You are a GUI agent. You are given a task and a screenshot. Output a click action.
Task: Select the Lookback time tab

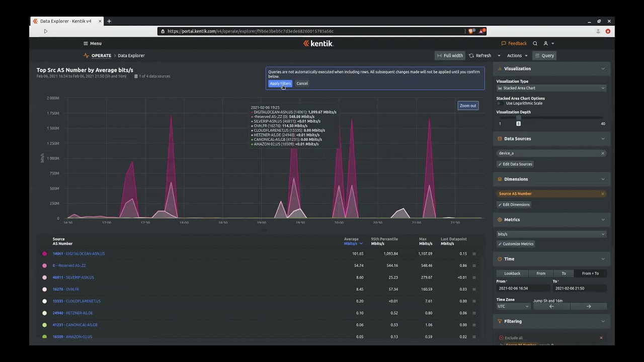click(x=512, y=274)
